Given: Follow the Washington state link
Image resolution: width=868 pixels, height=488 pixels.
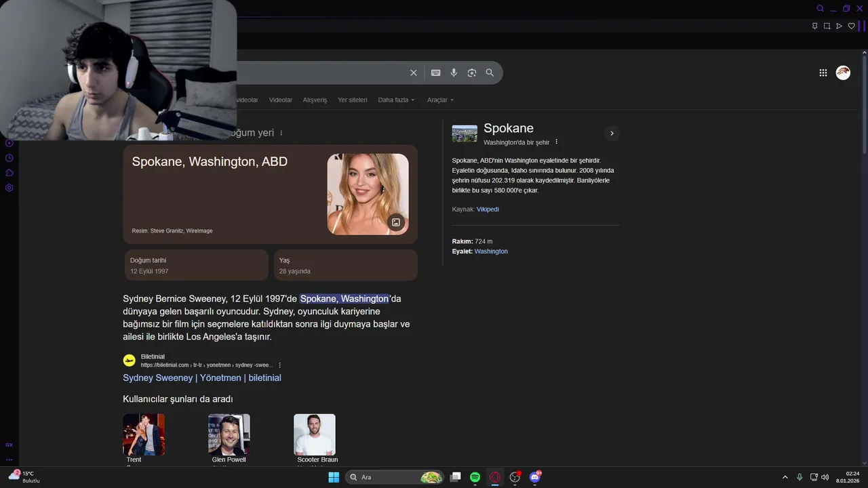Looking at the screenshot, I should (491, 251).
